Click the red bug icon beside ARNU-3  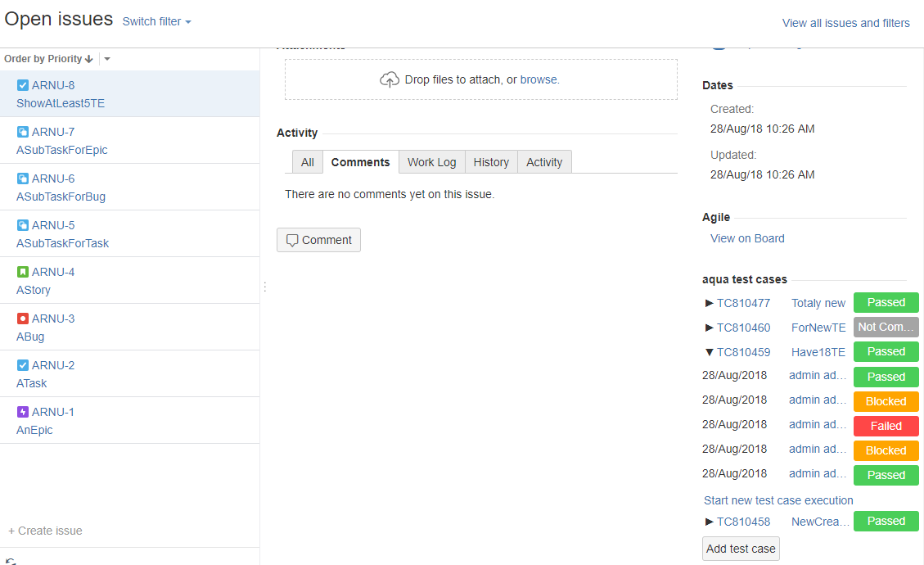click(x=23, y=319)
